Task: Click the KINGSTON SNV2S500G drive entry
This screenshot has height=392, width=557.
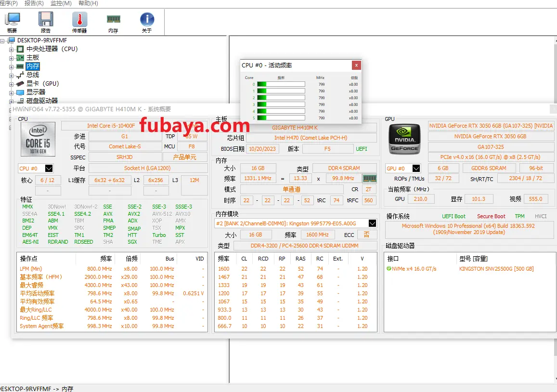Action: (x=496, y=269)
